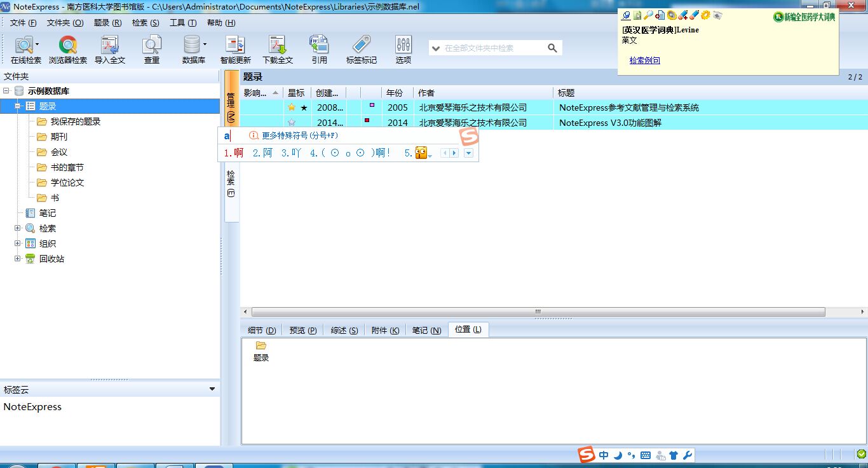
Task: Collapse the 示例数据库 tree node
Action: coord(6,91)
